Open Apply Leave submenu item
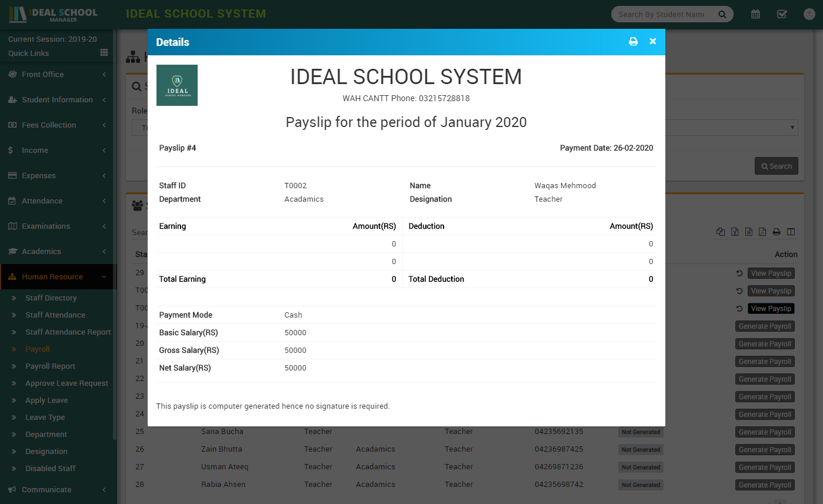The height and width of the screenshot is (504, 823). pos(46,400)
